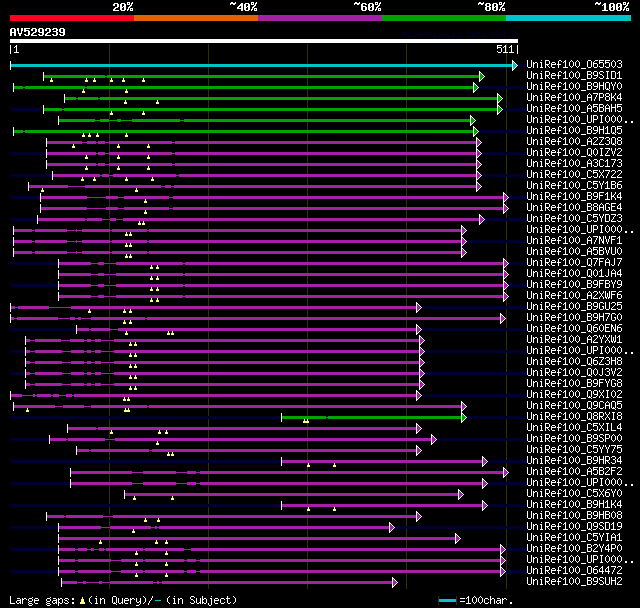Select the UniRef100_B9FBY9 label
Image resolution: width=640 pixels, height=608 pixels.
pyautogui.click(x=574, y=285)
